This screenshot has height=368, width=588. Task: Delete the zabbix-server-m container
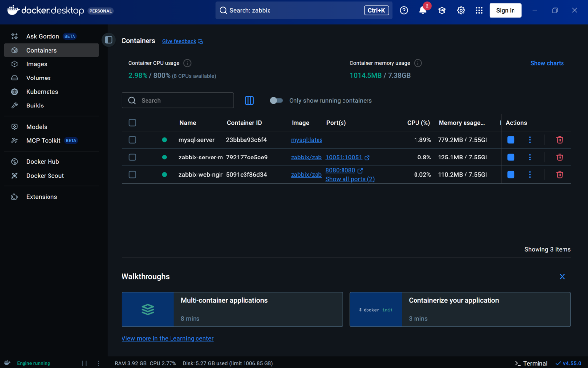click(x=560, y=157)
